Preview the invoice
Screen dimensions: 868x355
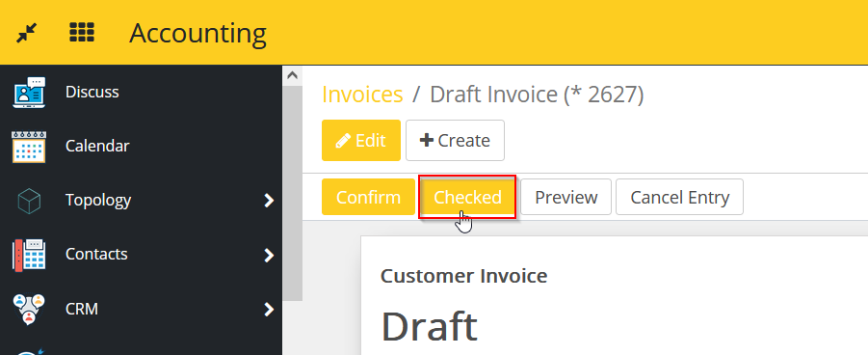pyautogui.click(x=566, y=197)
